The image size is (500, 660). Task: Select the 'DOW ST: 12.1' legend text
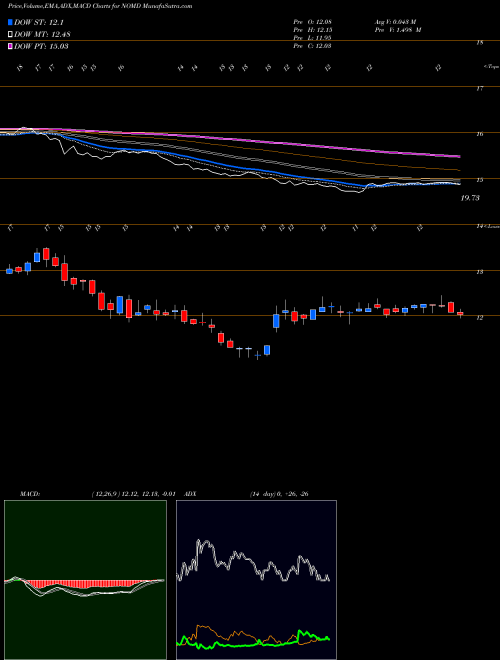(39, 23)
